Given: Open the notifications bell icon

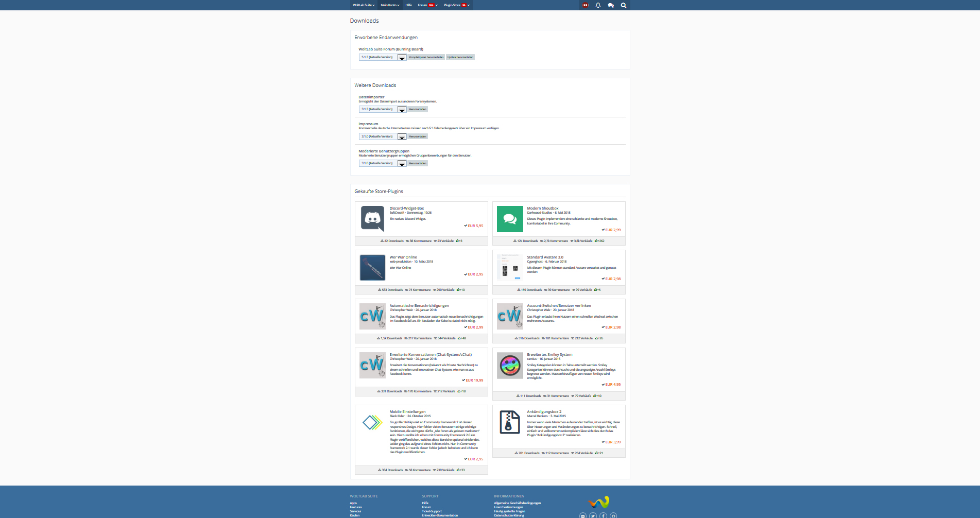Looking at the screenshot, I should (x=598, y=5).
